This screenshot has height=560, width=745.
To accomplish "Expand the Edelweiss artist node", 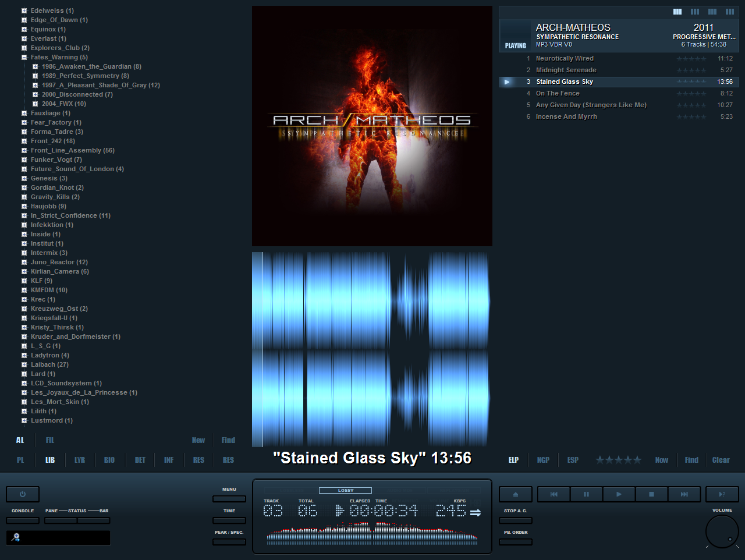I will point(24,11).
